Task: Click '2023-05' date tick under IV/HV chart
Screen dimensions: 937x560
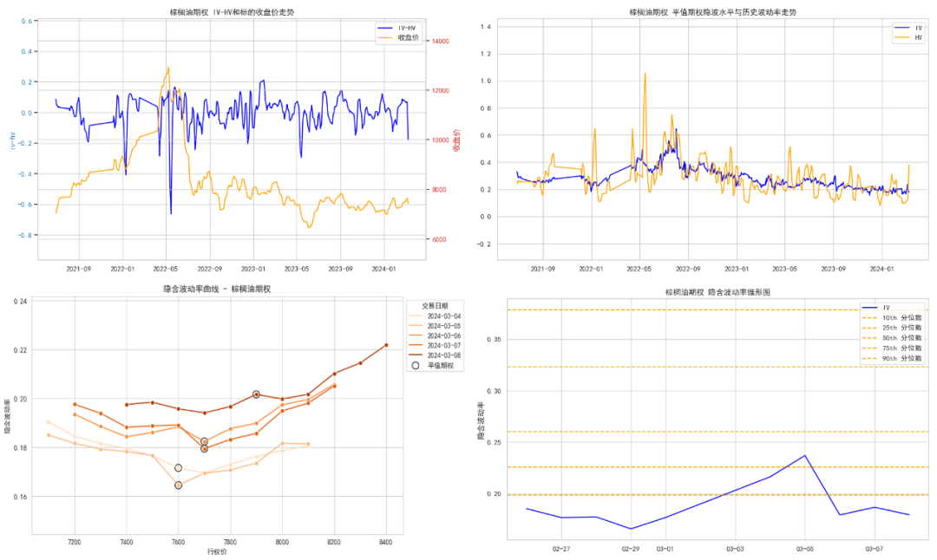Action: click(x=784, y=270)
